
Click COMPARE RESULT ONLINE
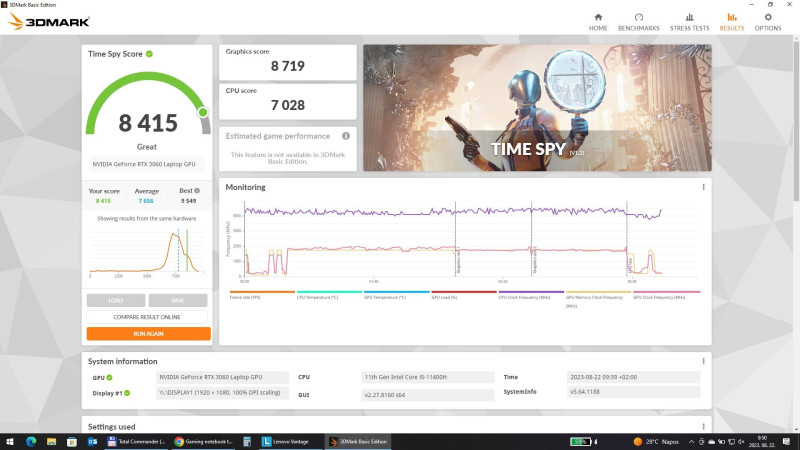tap(147, 317)
